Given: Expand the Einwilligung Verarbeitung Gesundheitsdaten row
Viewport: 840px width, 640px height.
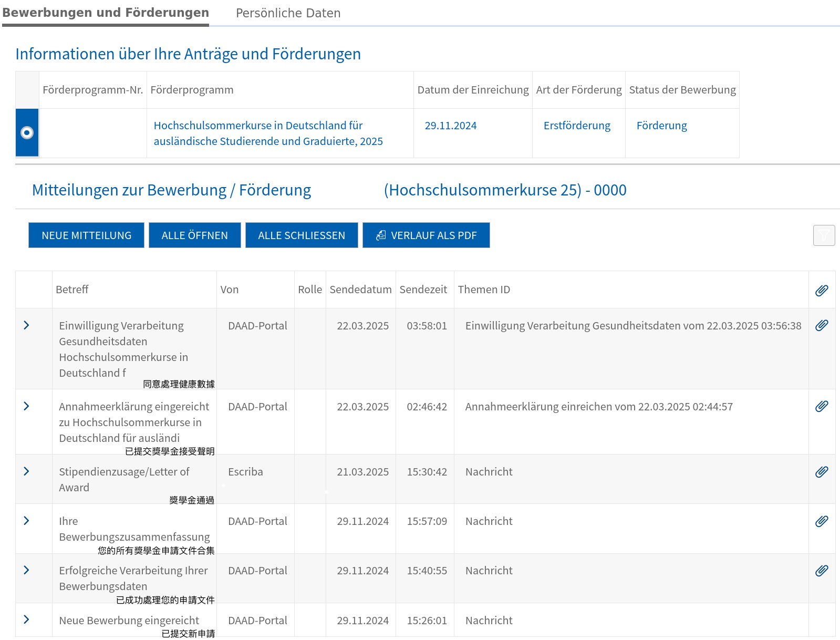Looking at the screenshot, I should tap(27, 325).
